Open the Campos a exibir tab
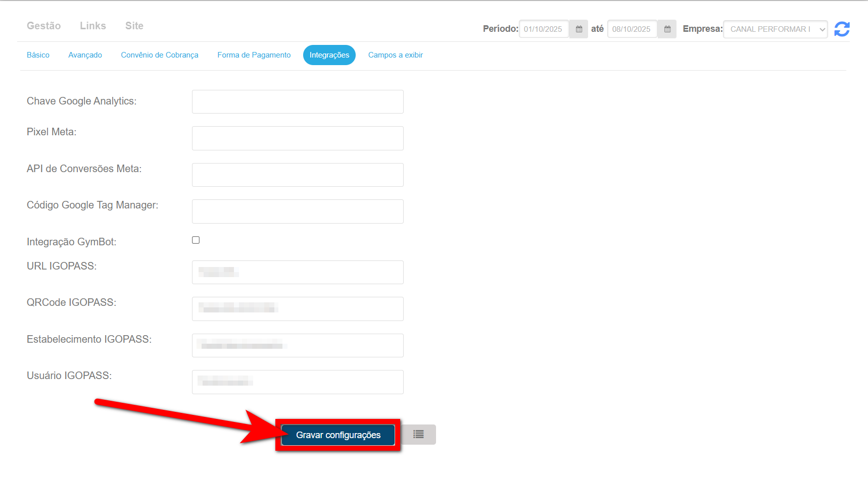 click(396, 55)
